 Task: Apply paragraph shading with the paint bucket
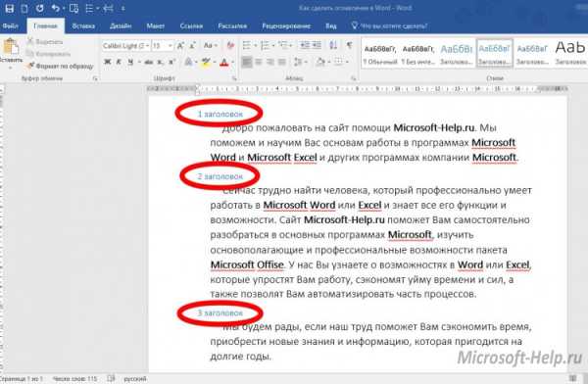[x=319, y=62]
